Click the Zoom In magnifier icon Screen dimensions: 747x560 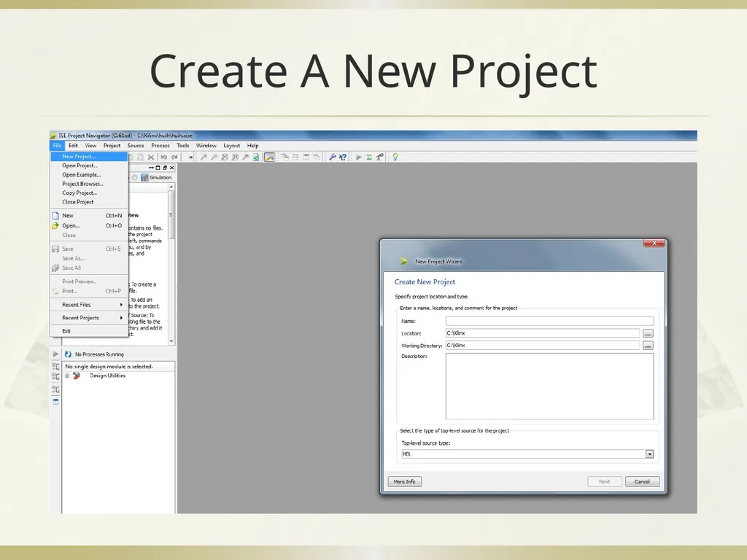point(204,157)
